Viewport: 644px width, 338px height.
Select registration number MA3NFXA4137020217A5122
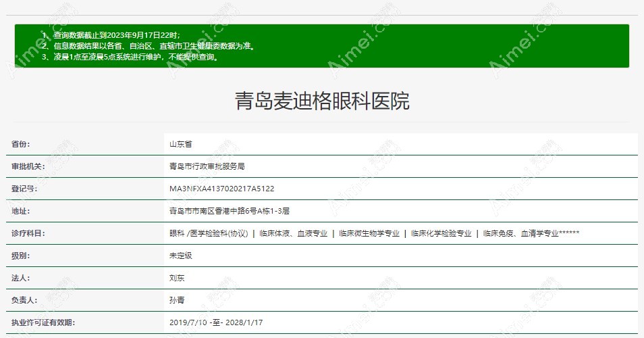click(x=222, y=189)
